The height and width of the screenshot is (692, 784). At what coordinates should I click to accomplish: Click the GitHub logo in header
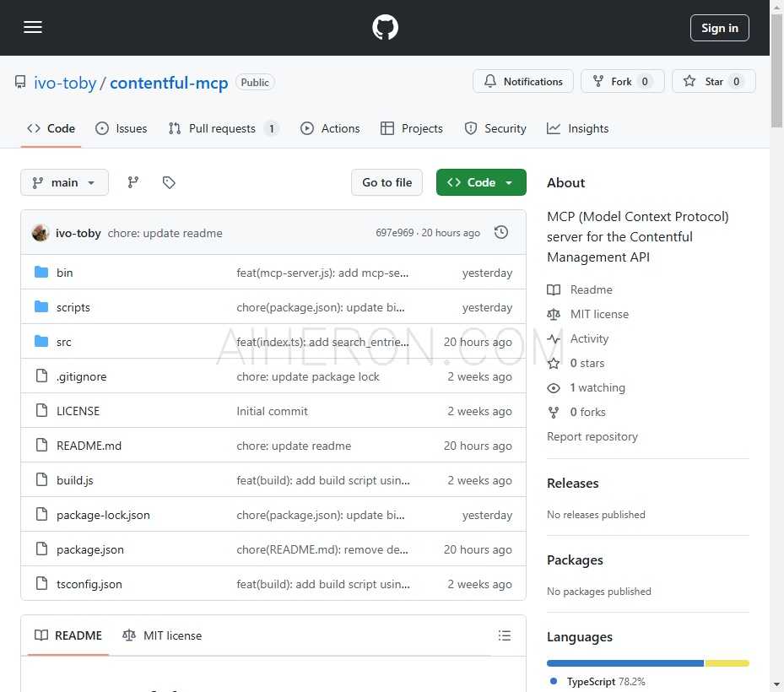(385, 28)
